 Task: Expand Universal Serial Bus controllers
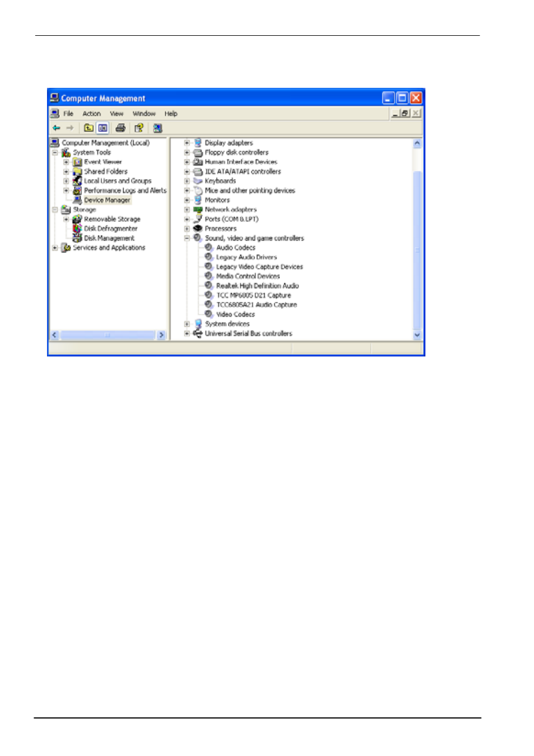click(187, 334)
